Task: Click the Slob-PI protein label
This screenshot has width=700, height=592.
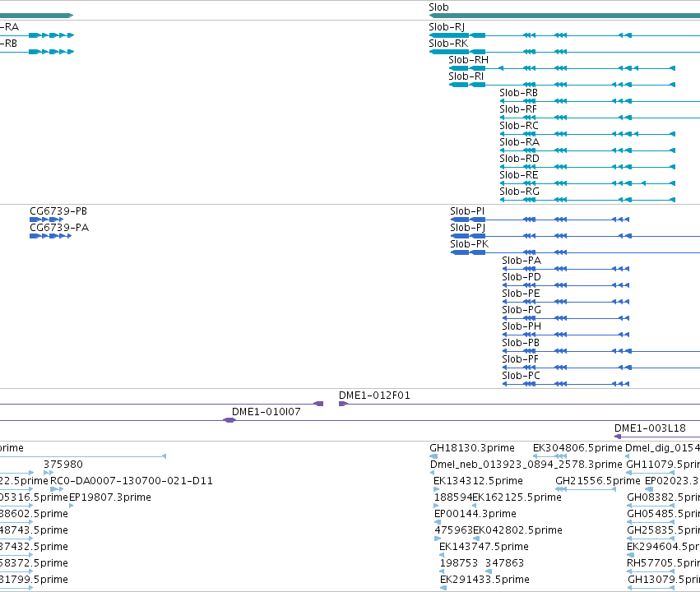Action: pos(467,211)
